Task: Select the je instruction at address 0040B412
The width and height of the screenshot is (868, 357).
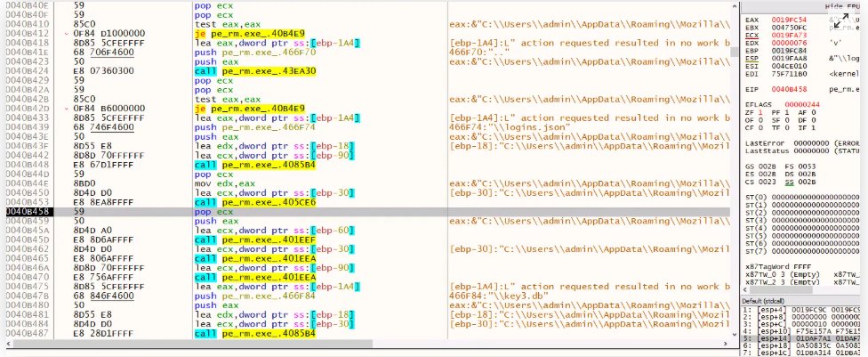Action: pyautogui.click(x=250, y=33)
